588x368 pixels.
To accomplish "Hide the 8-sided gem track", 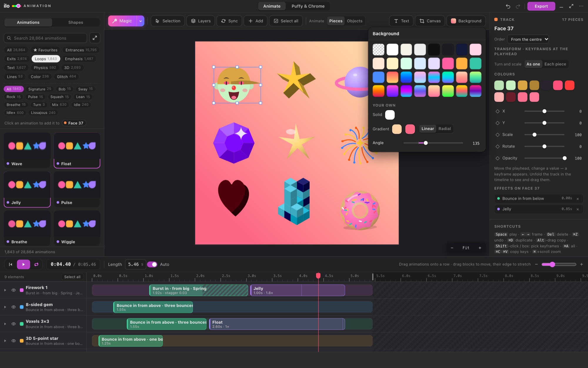I will point(14,307).
